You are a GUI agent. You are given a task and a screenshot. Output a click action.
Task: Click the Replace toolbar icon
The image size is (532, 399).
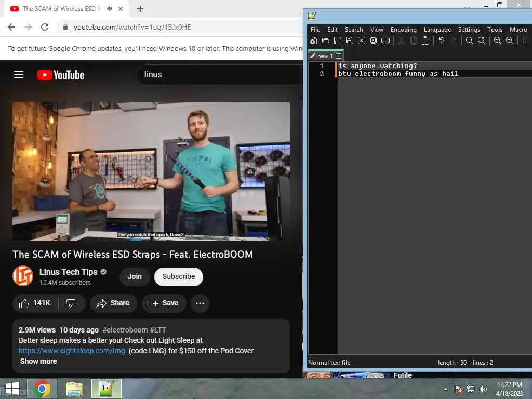click(482, 41)
